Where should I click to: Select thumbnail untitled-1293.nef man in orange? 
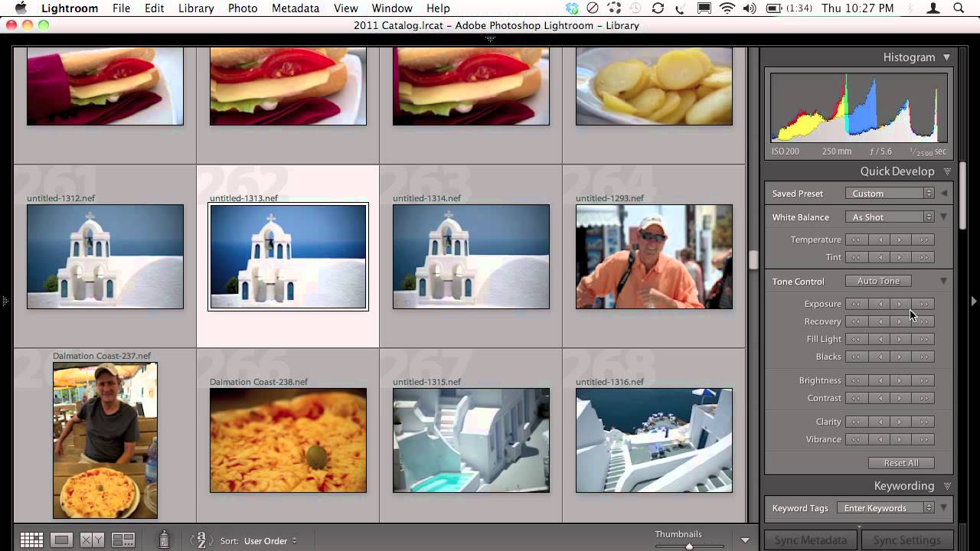tap(654, 256)
